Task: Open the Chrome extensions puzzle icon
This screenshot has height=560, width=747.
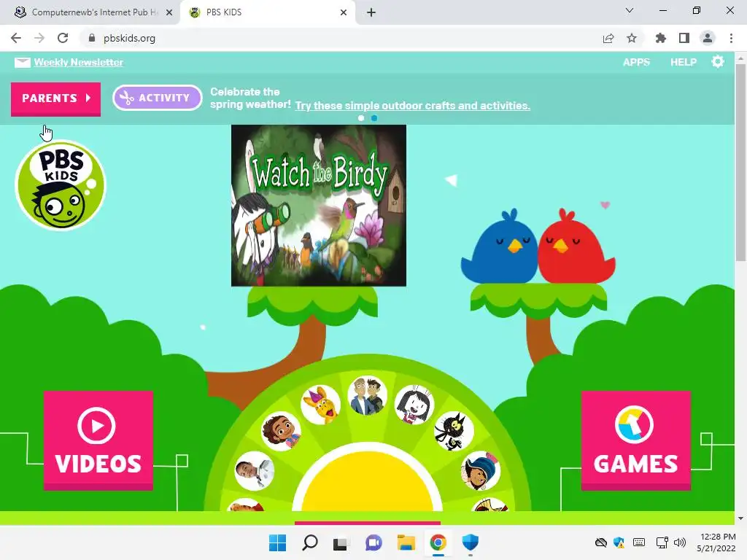Action: 660,38
